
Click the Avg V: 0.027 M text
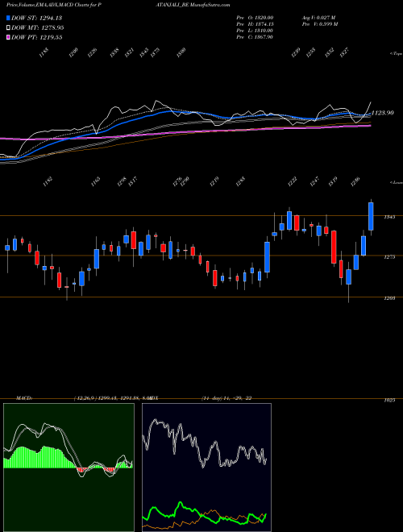[x=318, y=18]
